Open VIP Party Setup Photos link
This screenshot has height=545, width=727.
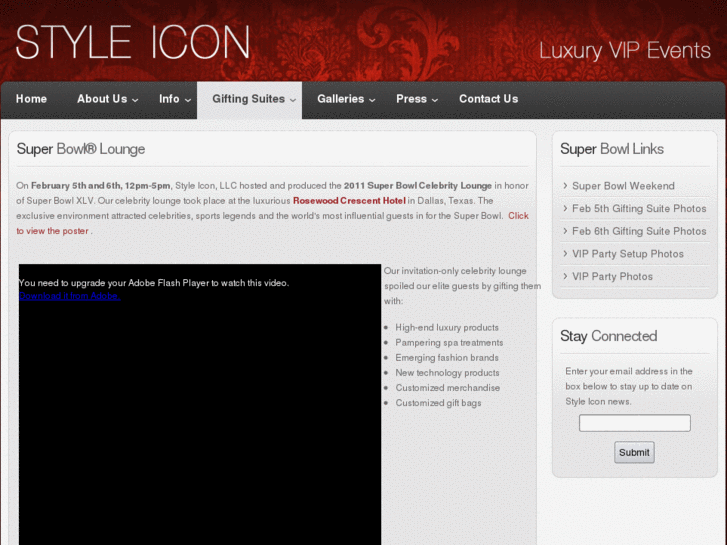pos(628,254)
